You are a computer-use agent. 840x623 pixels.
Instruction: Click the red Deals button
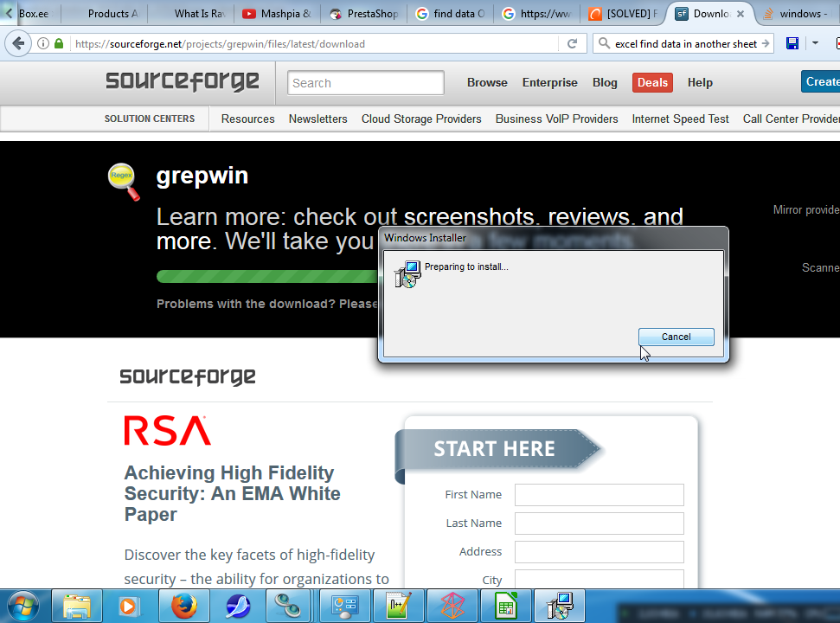pos(652,82)
